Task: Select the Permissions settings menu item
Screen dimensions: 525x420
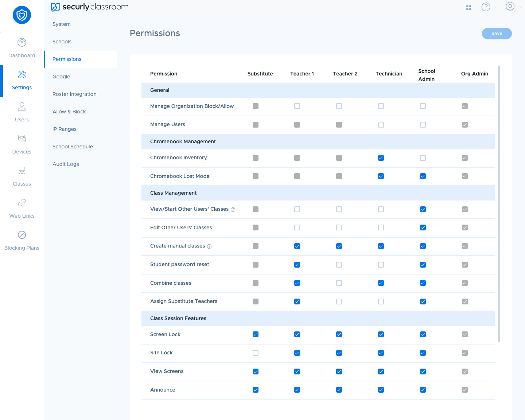Action: 80,59
